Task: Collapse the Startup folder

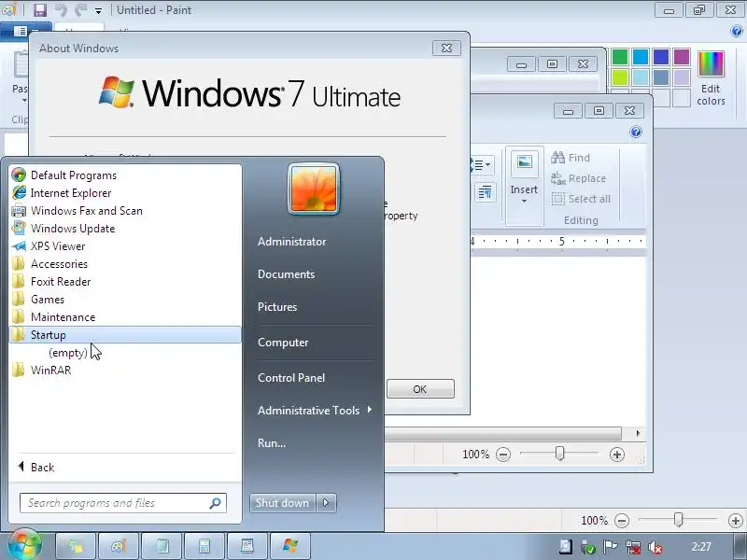Action: [125, 335]
